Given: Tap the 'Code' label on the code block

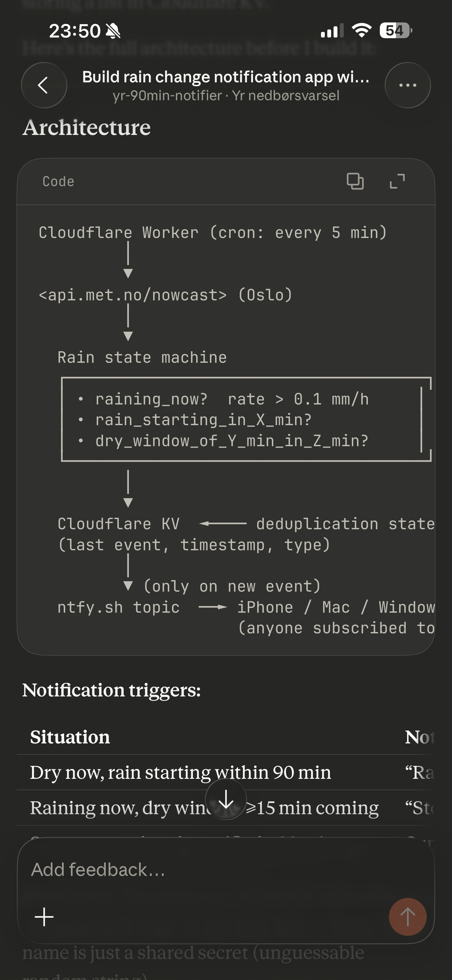Looking at the screenshot, I should 58,182.
